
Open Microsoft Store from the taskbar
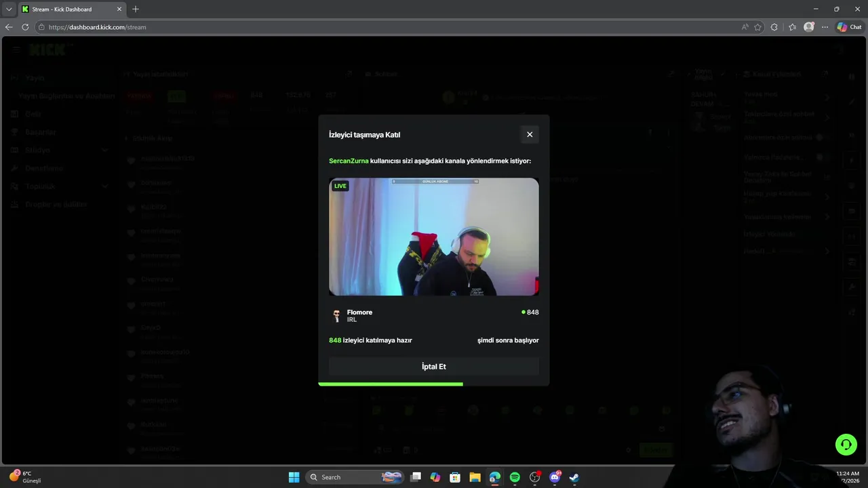pos(455,477)
